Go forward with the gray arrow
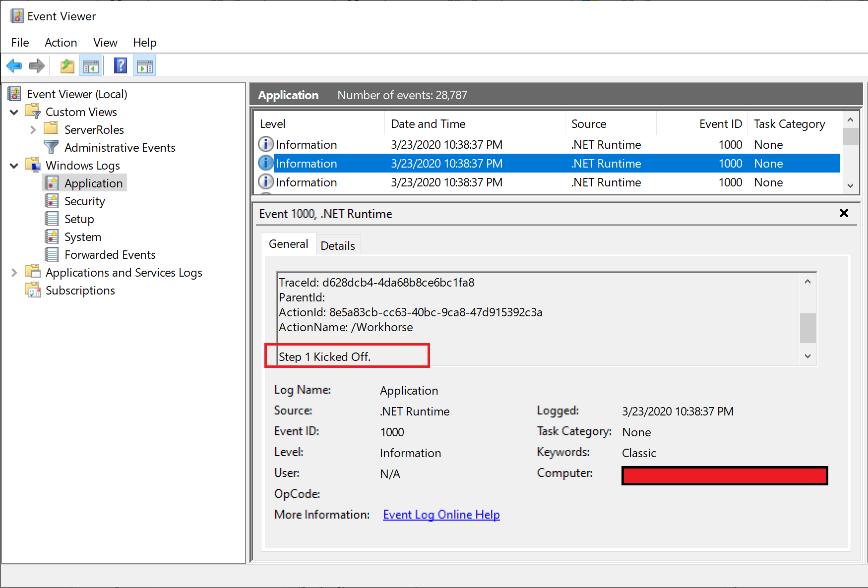The image size is (868, 588). [37, 65]
